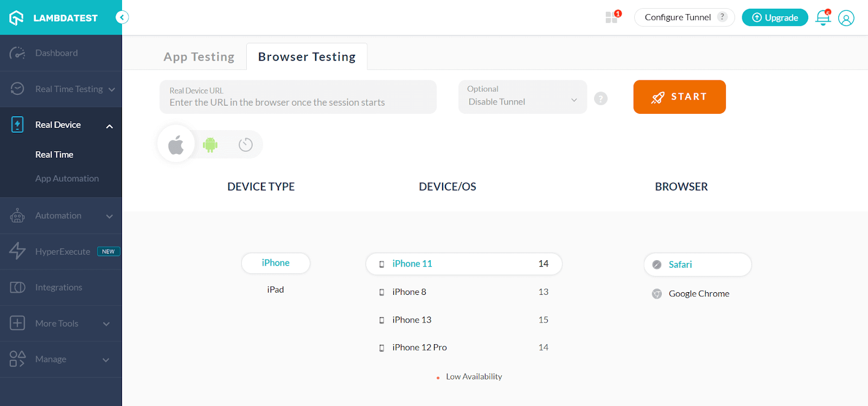Open the Automation section icon
The width and height of the screenshot is (868, 406).
coord(17,215)
